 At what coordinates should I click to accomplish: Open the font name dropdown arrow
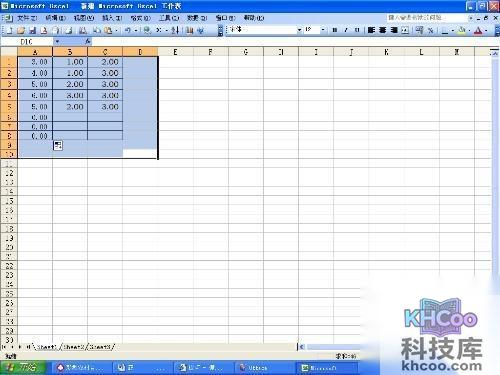click(299, 30)
